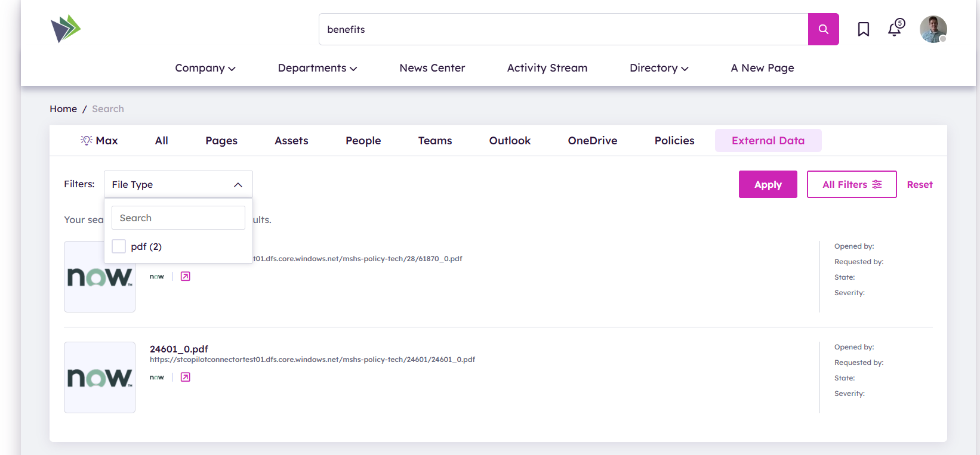Expand the Company menu
This screenshot has height=455, width=980.
pyautogui.click(x=205, y=68)
